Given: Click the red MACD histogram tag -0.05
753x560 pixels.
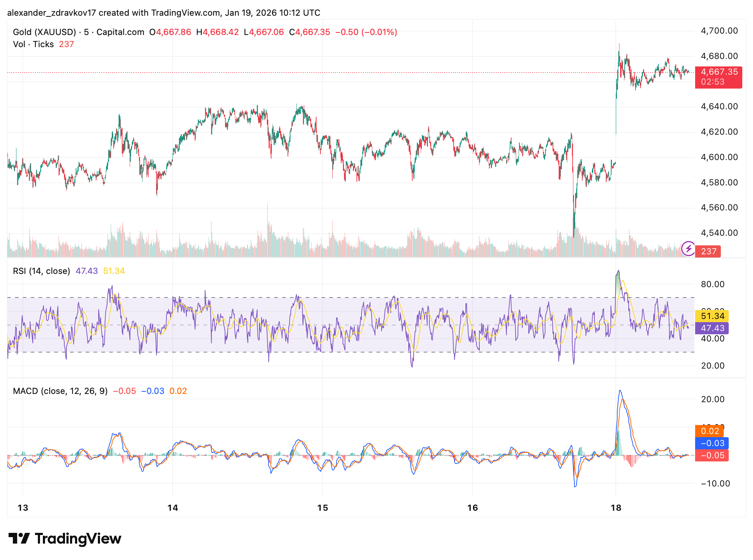Looking at the screenshot, I should (x=712, y=455).
